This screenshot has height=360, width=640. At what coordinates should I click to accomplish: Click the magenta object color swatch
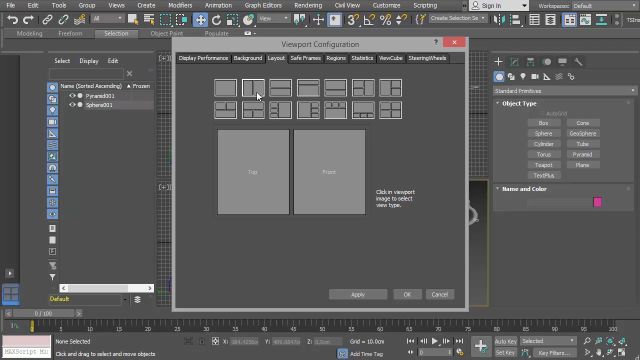pyautogui.click(x=597, y=202)
